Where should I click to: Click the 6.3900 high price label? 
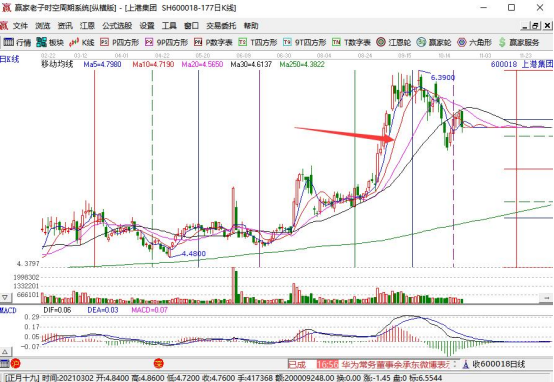click(x=443, y=77)
